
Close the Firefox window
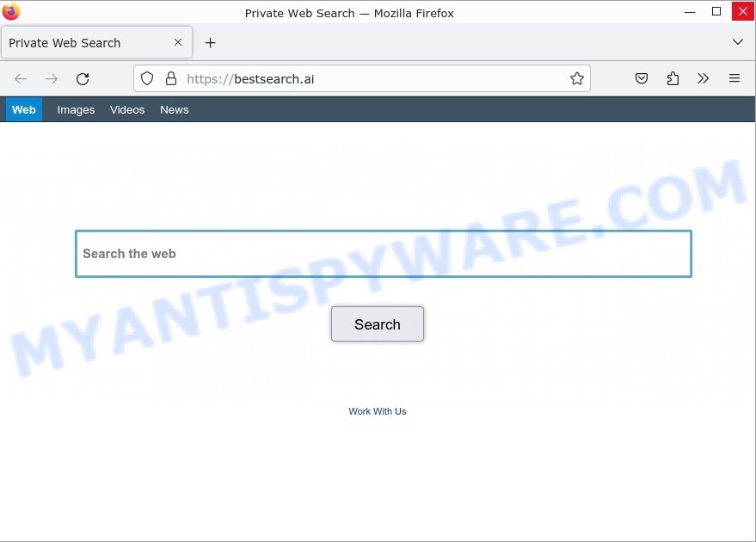743,11
